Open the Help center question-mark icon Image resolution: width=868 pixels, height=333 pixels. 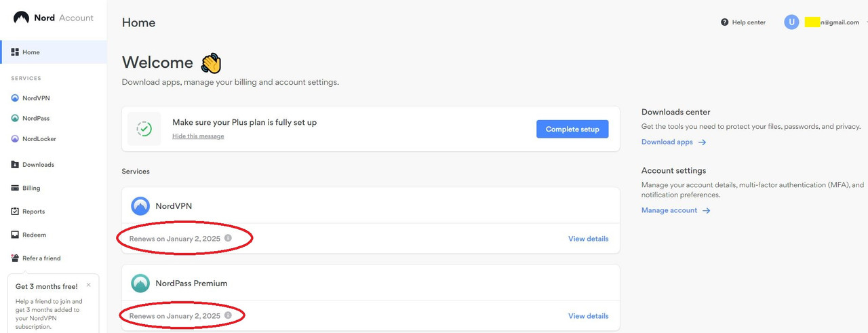coord(725,22)
